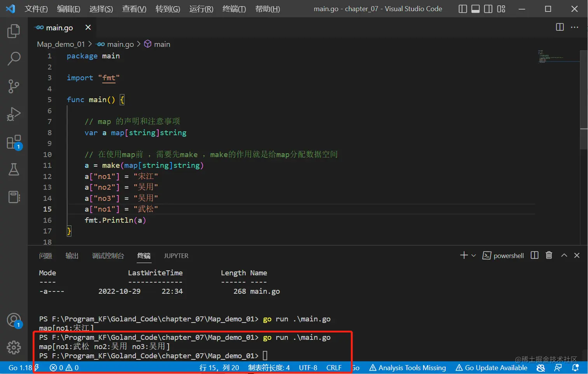Click the VS Code logo icon
Screen dimensions: 588x374
tap(10, 9)
